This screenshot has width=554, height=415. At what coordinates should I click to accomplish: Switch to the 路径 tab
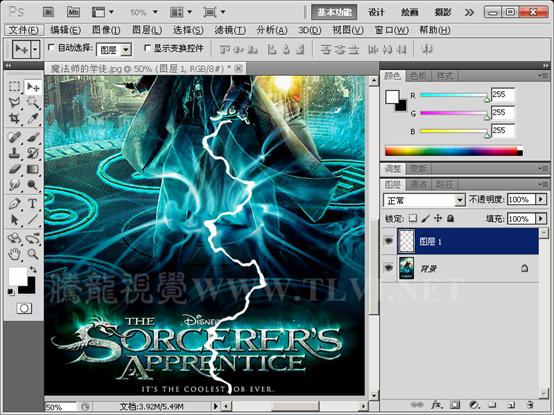click(444, 184)
